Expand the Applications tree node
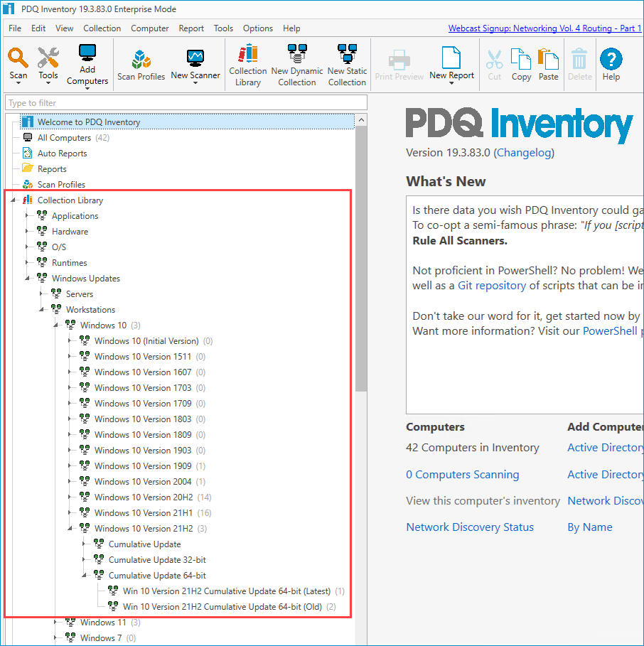 click(27, 216)
